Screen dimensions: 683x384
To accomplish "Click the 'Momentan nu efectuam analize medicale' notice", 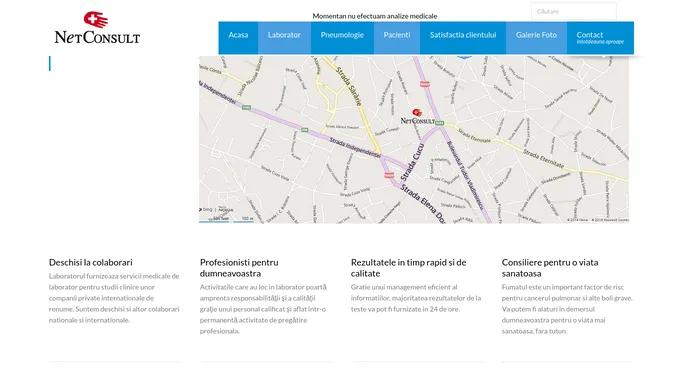I will tap(375, 16).
